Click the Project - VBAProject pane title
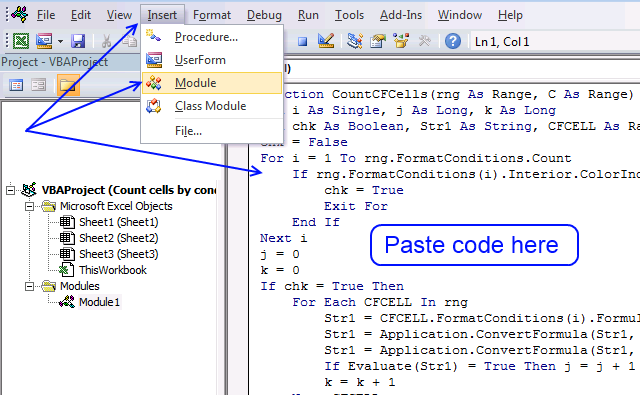 54,62
